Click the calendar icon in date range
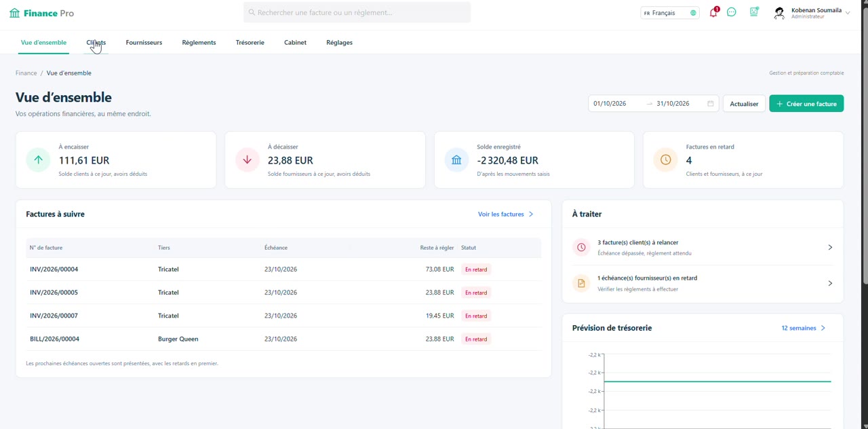Screen dimensions: 868x429 pos(711,104)
